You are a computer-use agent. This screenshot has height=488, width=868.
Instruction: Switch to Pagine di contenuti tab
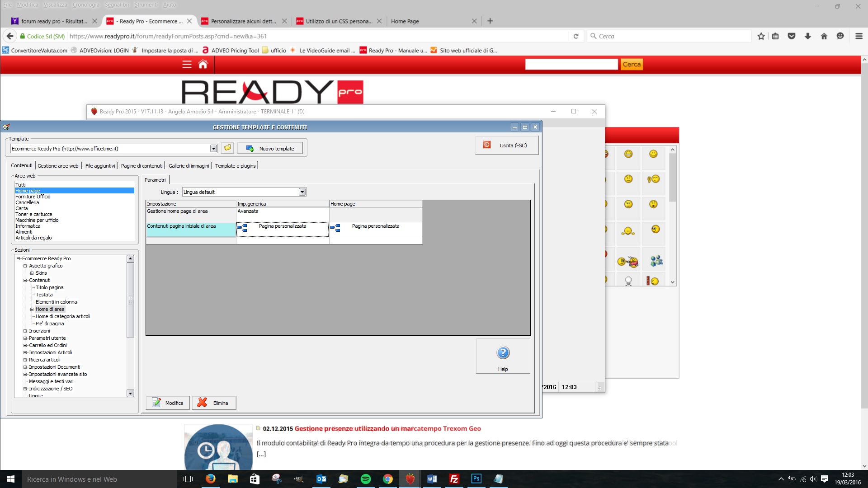pyautogui.click(x=142, y=166)
